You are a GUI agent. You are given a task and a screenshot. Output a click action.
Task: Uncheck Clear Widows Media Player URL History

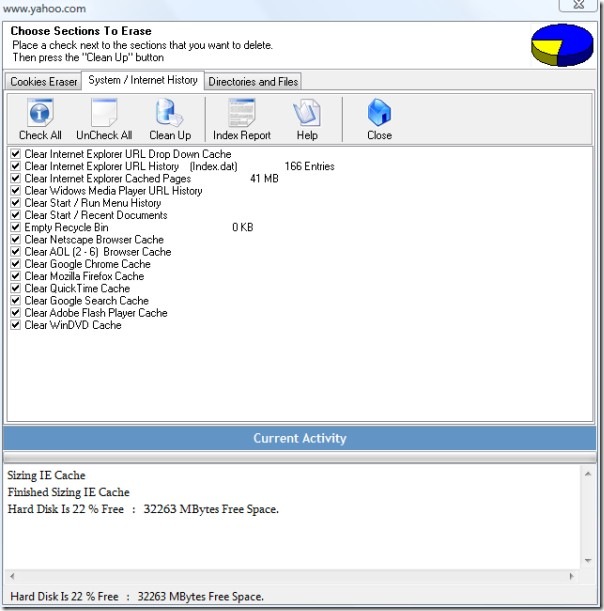coord(16,191)
